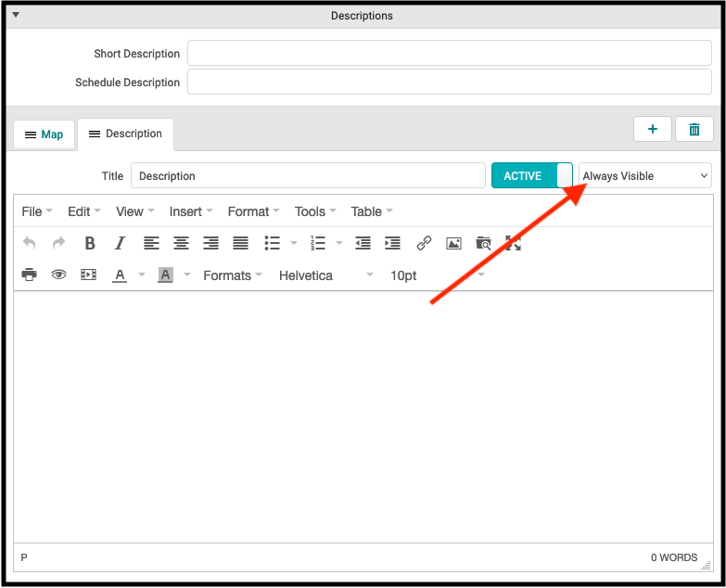Open the Always Visible dropdown

tap(644, 175)
